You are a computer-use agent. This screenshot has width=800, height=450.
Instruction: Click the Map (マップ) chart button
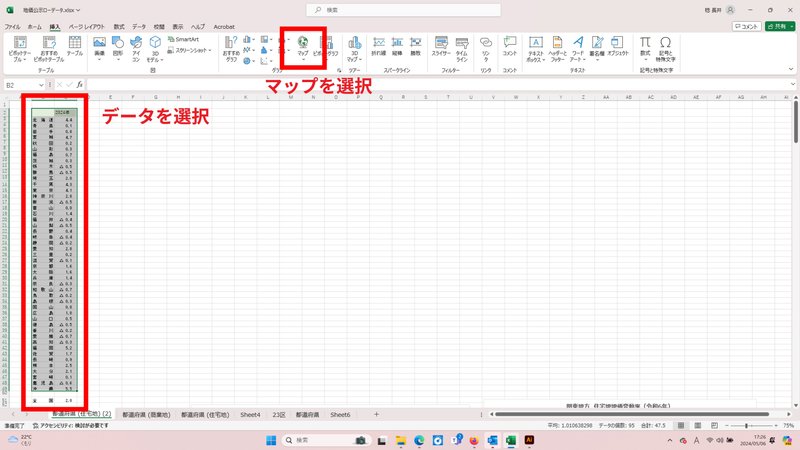point(303,48)
